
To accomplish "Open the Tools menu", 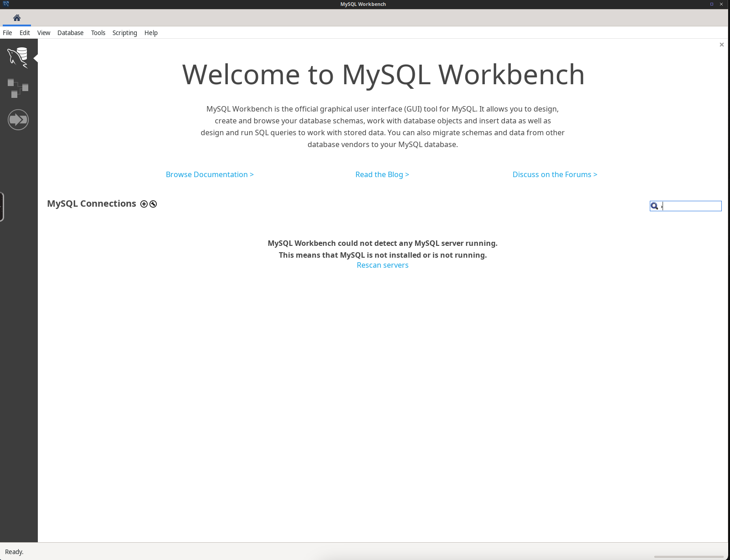I will tap(98, 32).
